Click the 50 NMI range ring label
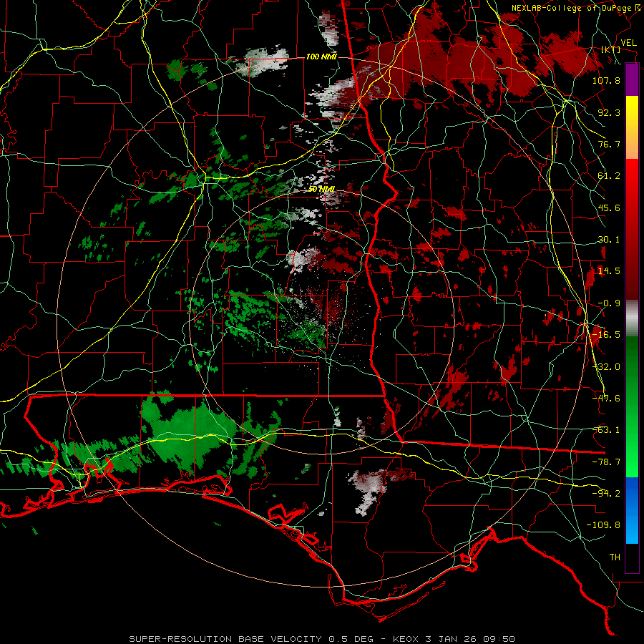The image size is (644, 644). [x=321, y=189]
